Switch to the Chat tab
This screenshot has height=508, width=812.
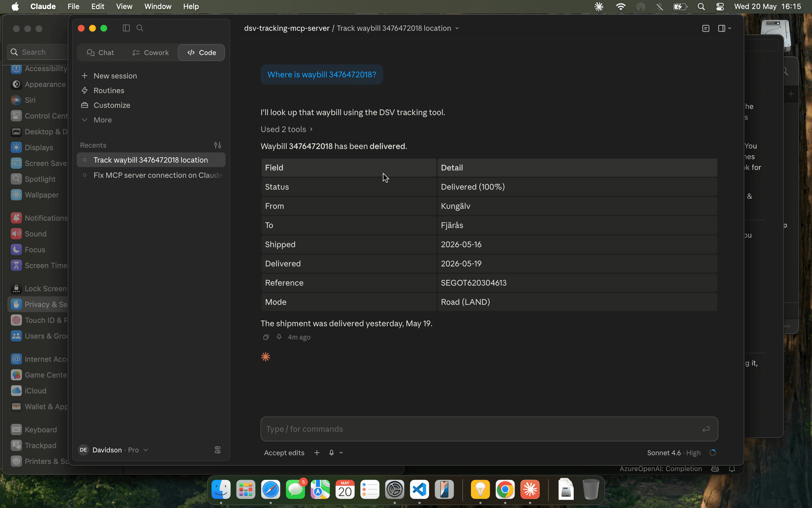pyautogui.click(x=100, y=52)
